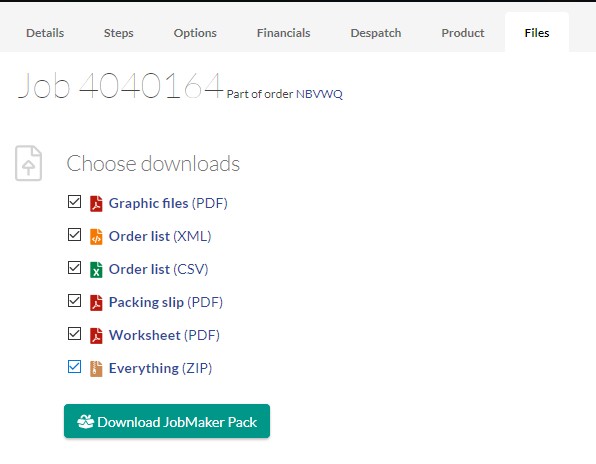The image size is (596, 464).
Task: Click the Download JobMaker Pack button
Action: click(167, 421)
